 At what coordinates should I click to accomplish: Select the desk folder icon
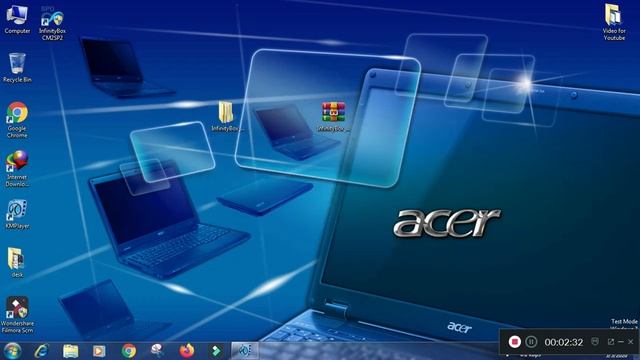(17, 262)
